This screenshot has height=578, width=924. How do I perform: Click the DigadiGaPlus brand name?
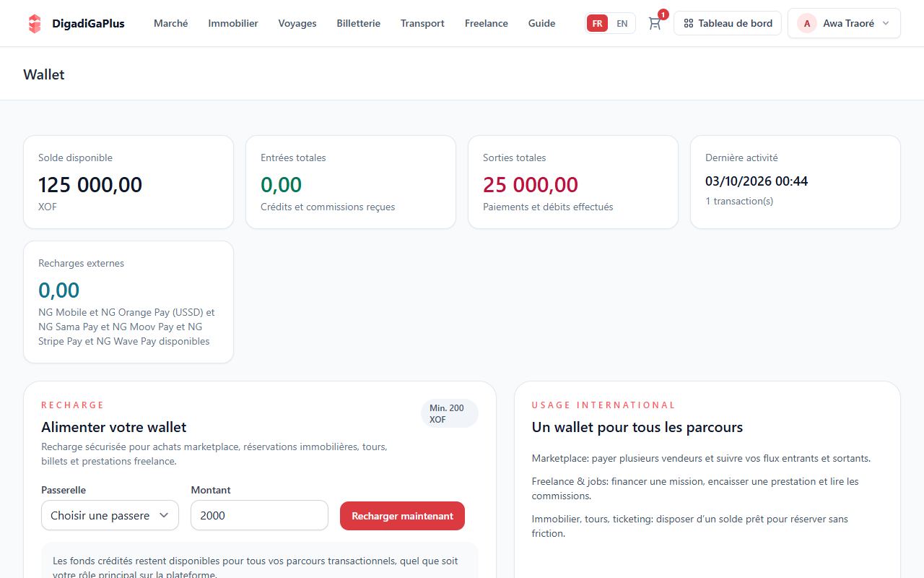coord(88,23)
